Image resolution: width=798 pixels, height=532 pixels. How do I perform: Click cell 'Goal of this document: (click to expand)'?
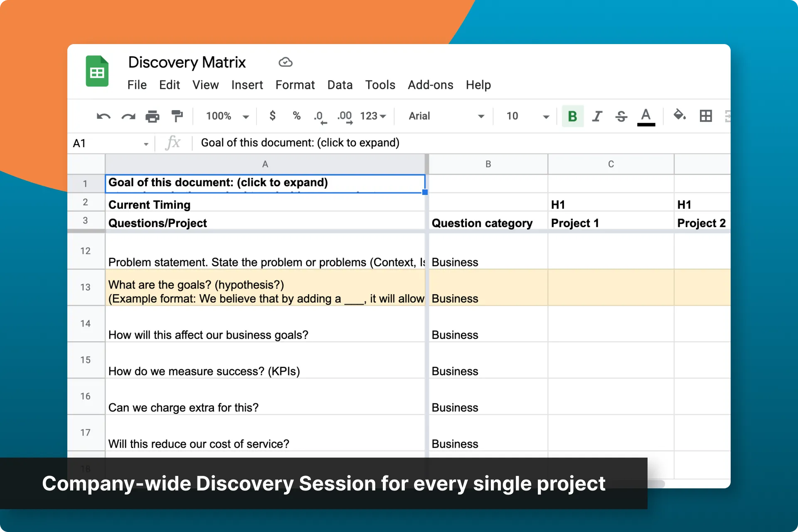tap(265, 183)
